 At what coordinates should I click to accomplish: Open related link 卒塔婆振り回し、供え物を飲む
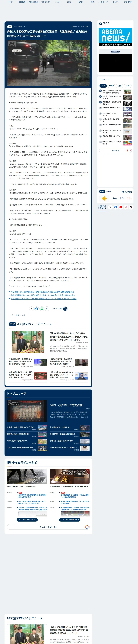[43, 292]
